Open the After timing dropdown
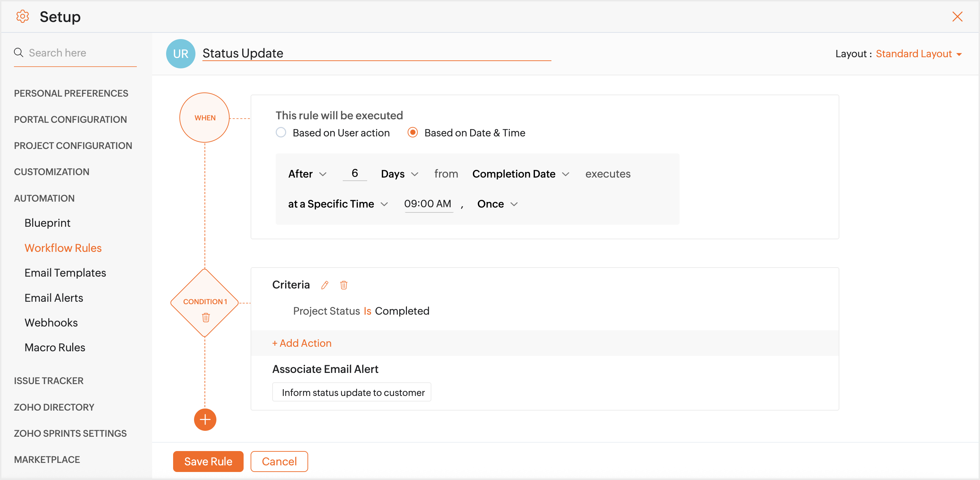Viewport: 980px width, 480px height. click(x=307, y=174)
